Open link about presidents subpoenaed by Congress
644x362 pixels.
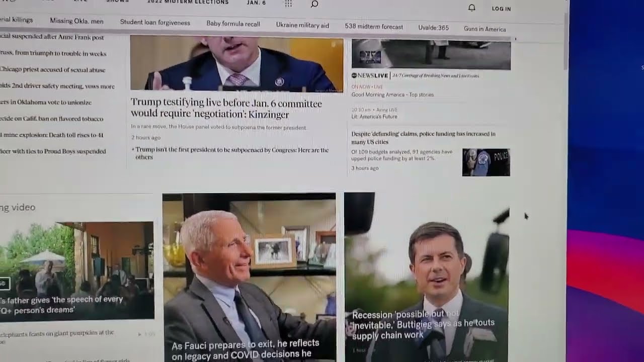click(232, 153)
